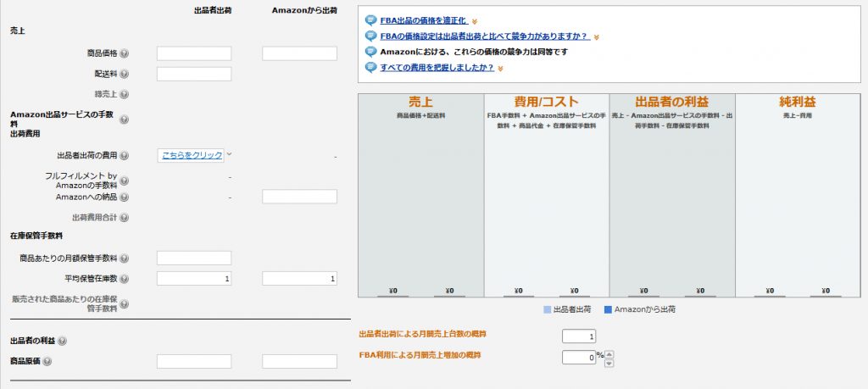
Task: Click help icon for 商品あたりの月額保管手数料
Action: (x=124, y=258)
